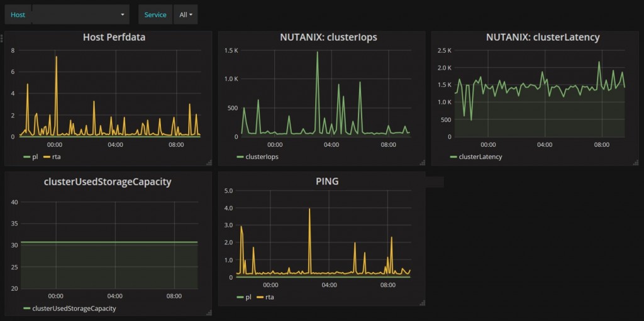Click the Service label
The width and height of the screenshot is (644, 321).
(155, 15)
